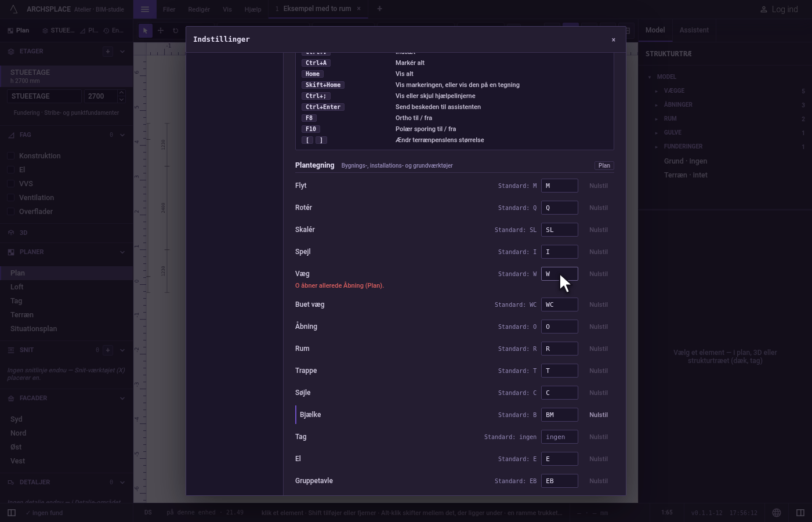Enable the El discipline checkbox
Image resolution: width=812 pixels, height=522 pixels.
[x=11, y=170]
